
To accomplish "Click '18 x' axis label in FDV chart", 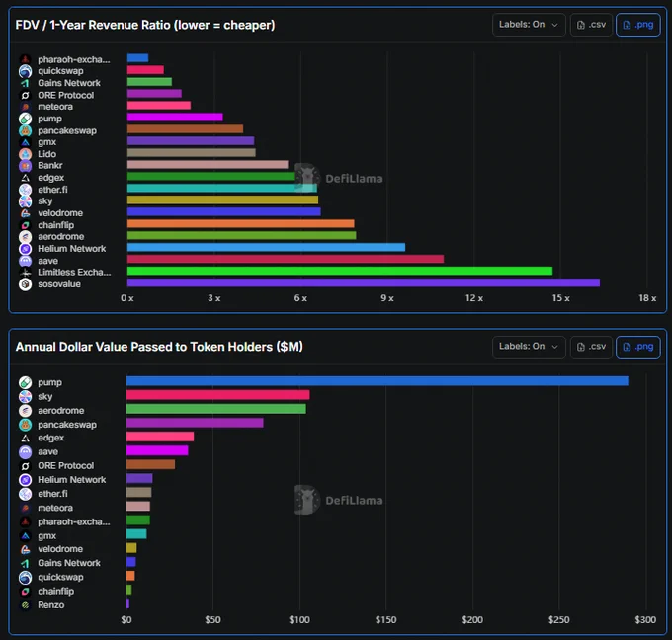I will (647, 298).
